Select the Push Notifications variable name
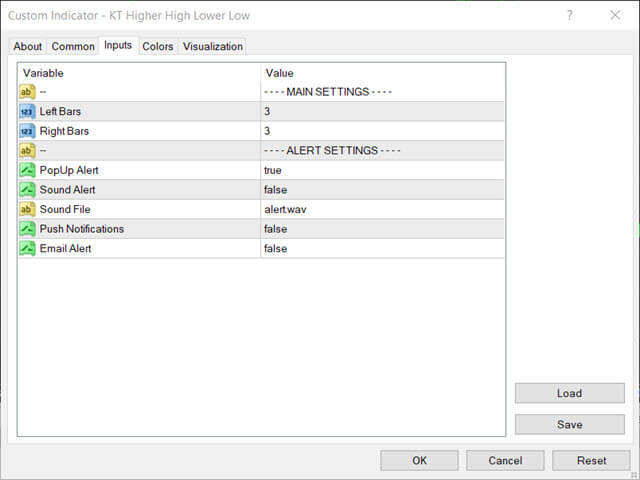Screen dimensions: 640x480 pos(82,229)
